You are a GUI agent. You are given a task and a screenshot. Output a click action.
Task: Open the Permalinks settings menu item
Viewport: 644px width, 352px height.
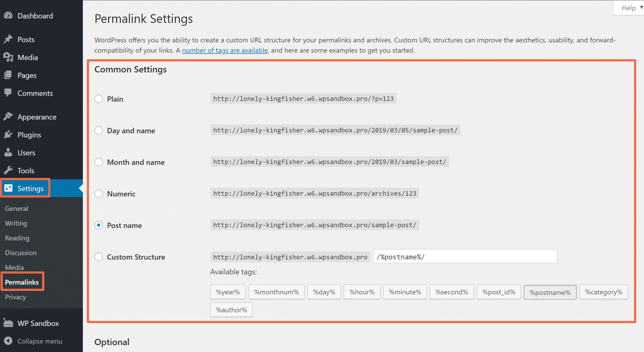tap(22, 282)
